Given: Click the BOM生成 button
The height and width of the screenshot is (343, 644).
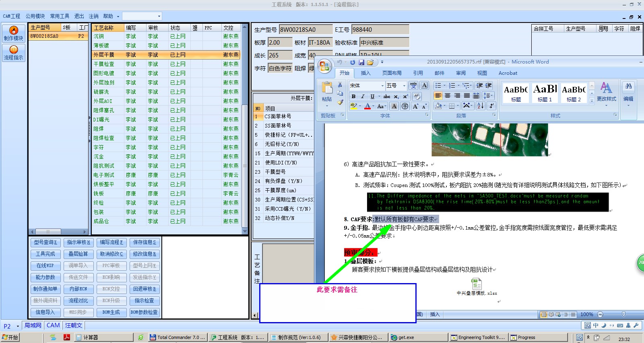Looking at the screenshot, I should tap(111, 312).
